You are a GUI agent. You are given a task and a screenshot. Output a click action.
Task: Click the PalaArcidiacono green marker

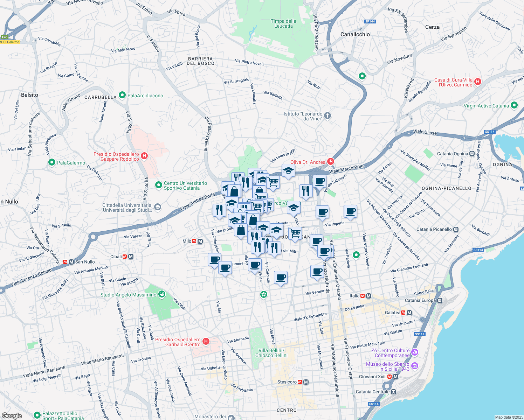pyautogui.click(x=122, y=95)
